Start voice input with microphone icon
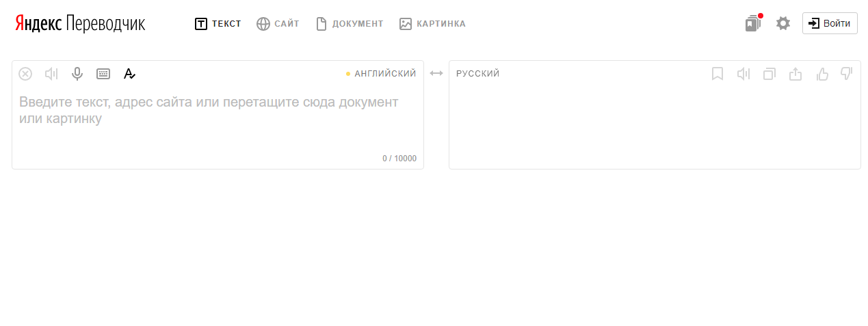The width and height of the screenshot is (868, 326). point(77,74)
